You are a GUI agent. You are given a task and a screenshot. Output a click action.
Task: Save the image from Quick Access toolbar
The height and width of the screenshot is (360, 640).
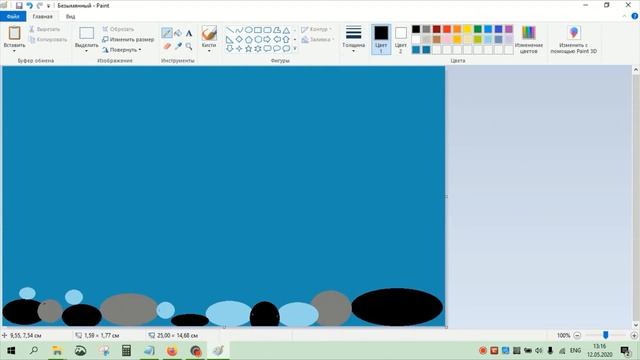[x=19, y=6]
